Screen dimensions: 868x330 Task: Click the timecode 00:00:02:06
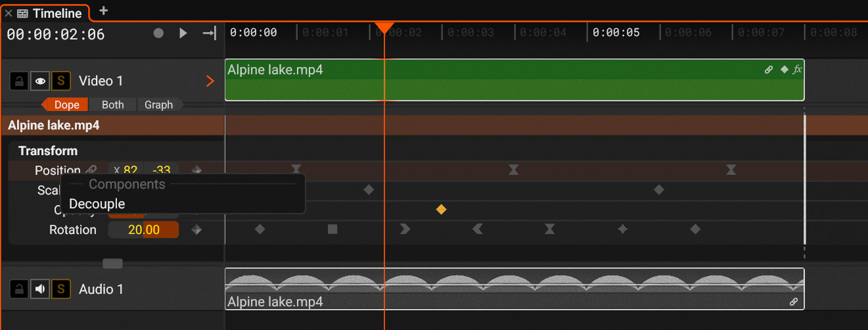click(56, 34)
